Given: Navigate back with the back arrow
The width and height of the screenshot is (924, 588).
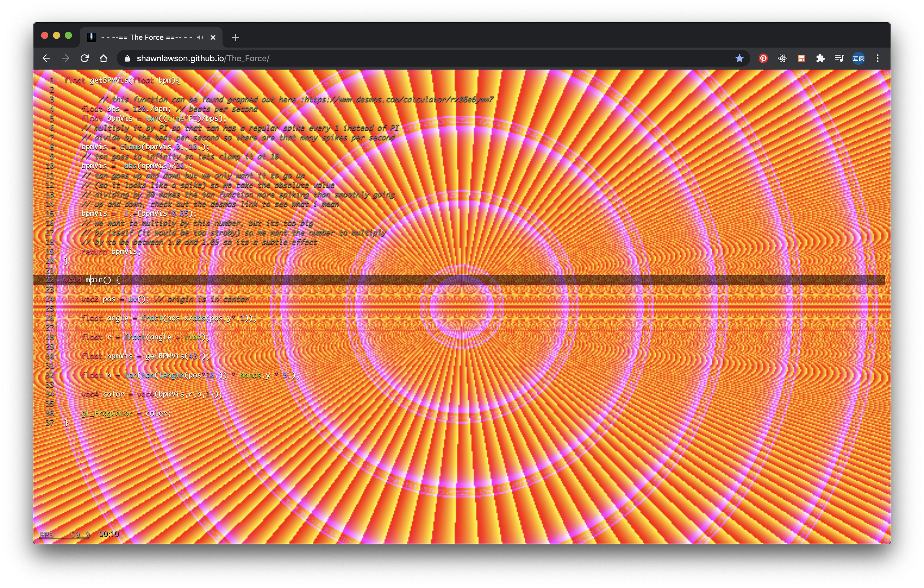Looking at the screenshot, I should (46, 58).
